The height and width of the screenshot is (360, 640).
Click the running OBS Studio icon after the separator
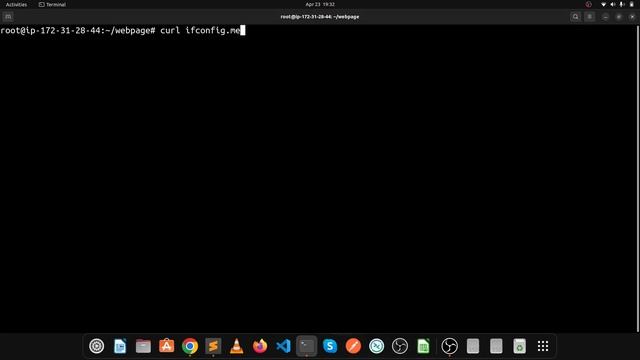[449, 346]
